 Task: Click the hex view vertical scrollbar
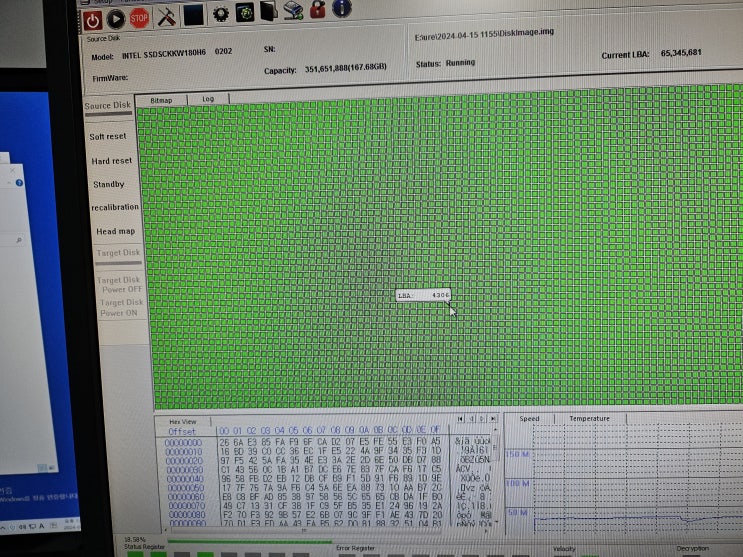coord(496,474)
